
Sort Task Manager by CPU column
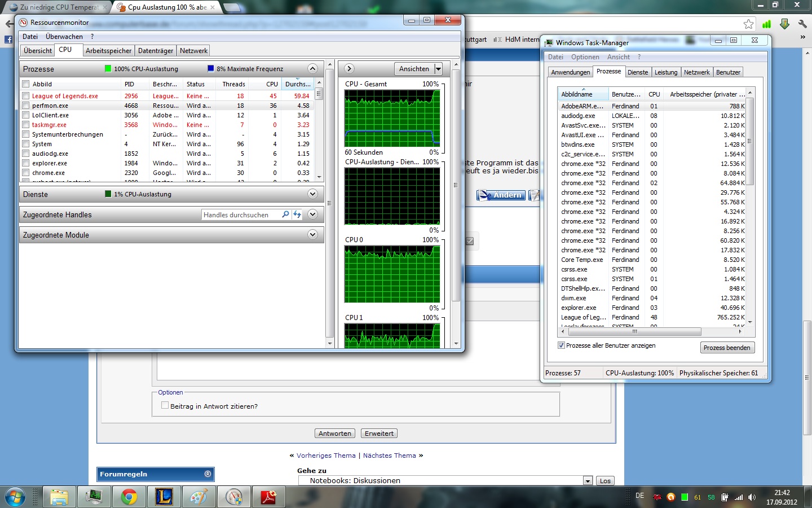click(x=654, y=94)
